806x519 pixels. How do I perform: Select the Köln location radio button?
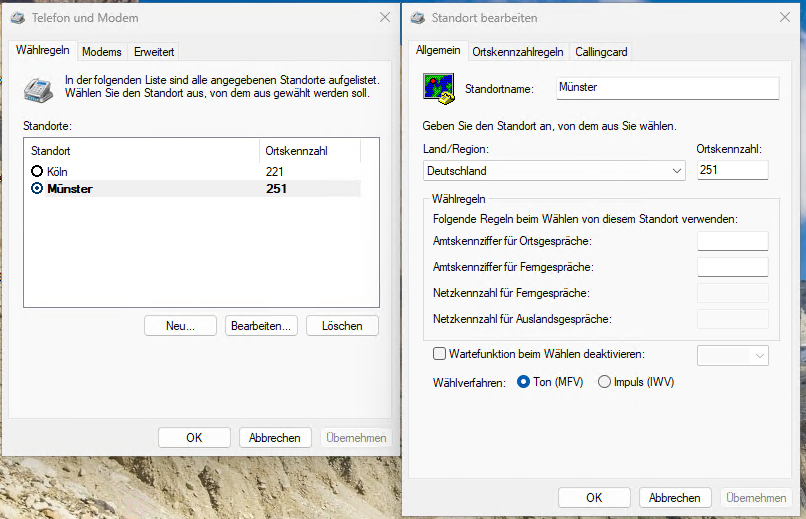pyautogui.click(x=38, y=172)
